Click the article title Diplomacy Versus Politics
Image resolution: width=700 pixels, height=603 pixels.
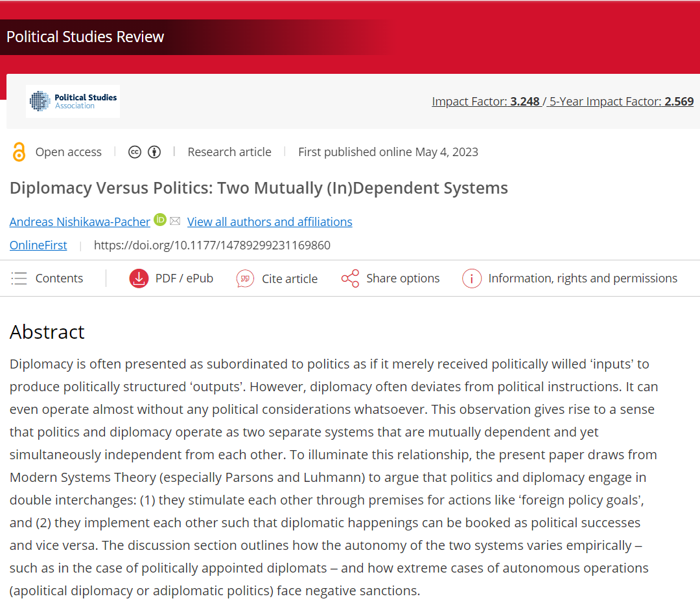point(259,188)
